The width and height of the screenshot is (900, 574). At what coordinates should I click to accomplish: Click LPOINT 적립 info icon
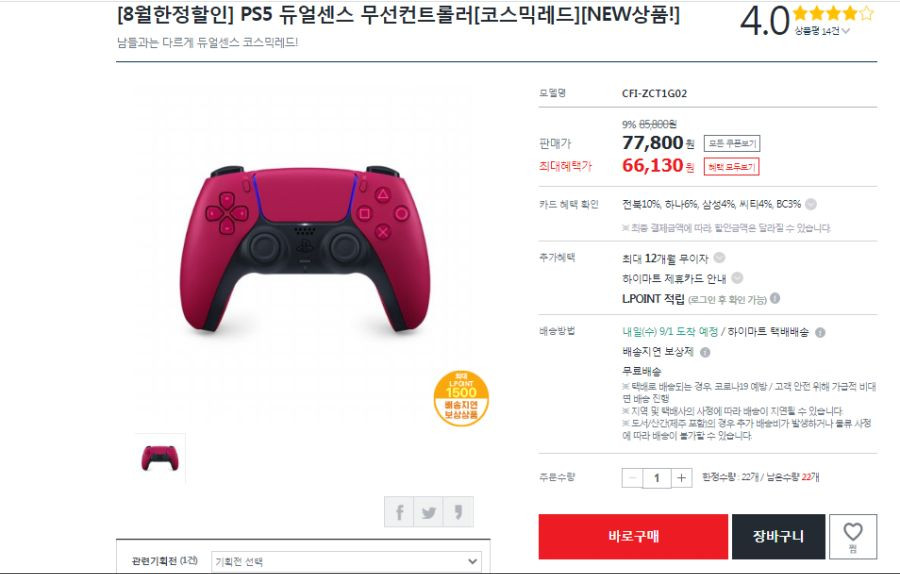tap(775, 298)
